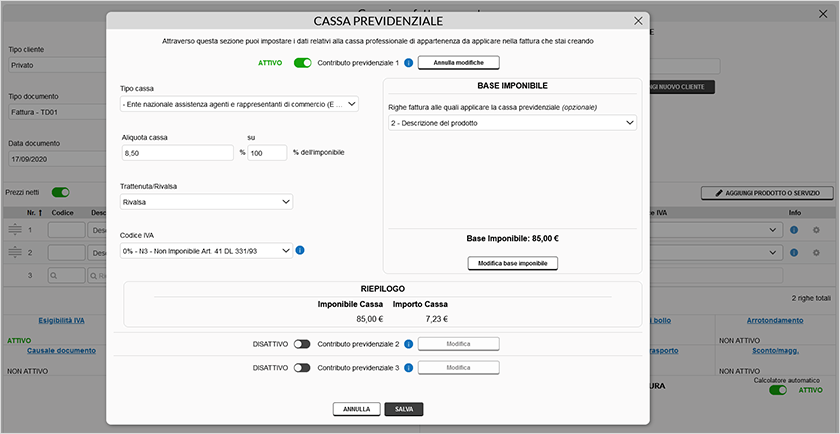840x434 pixels.
Task: Close the background invoice window
Action: pos(823,14)
